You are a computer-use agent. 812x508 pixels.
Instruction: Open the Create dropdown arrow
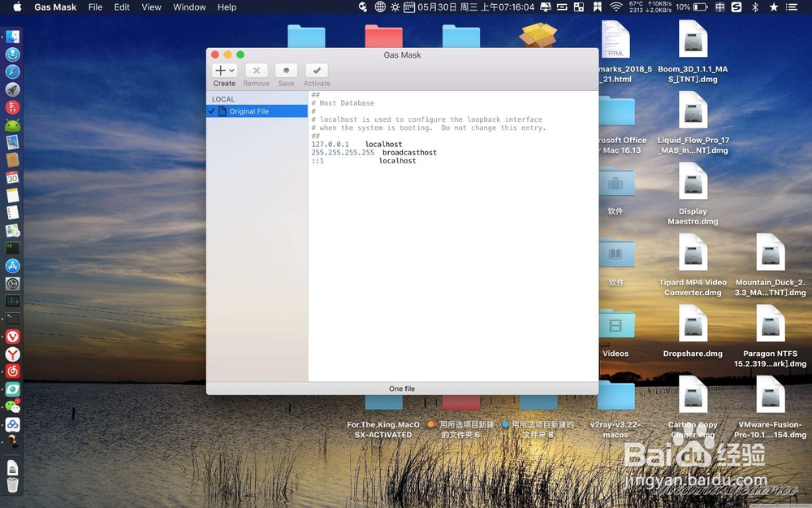(x=232, y=71)
